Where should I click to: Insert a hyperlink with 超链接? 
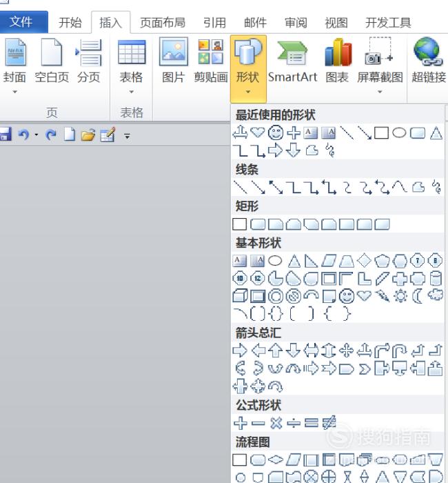click(429, 61)
